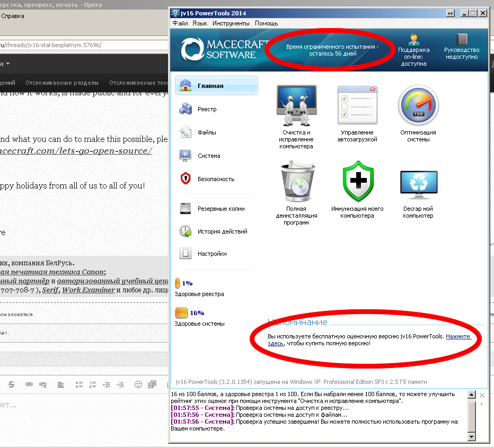The width and height of the screenshot is (494, 448).
Task: Open the Serif signature link
Action: [50, 290]
